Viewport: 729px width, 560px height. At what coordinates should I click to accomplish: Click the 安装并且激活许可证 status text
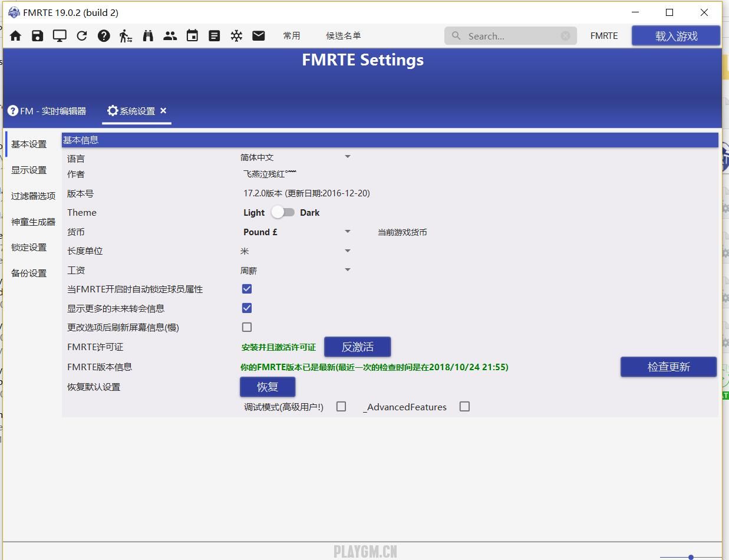279,347
